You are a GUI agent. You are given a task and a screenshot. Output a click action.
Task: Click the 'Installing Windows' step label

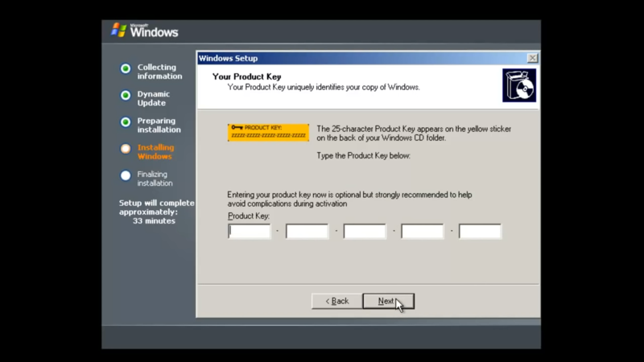(x=155, y=152)
